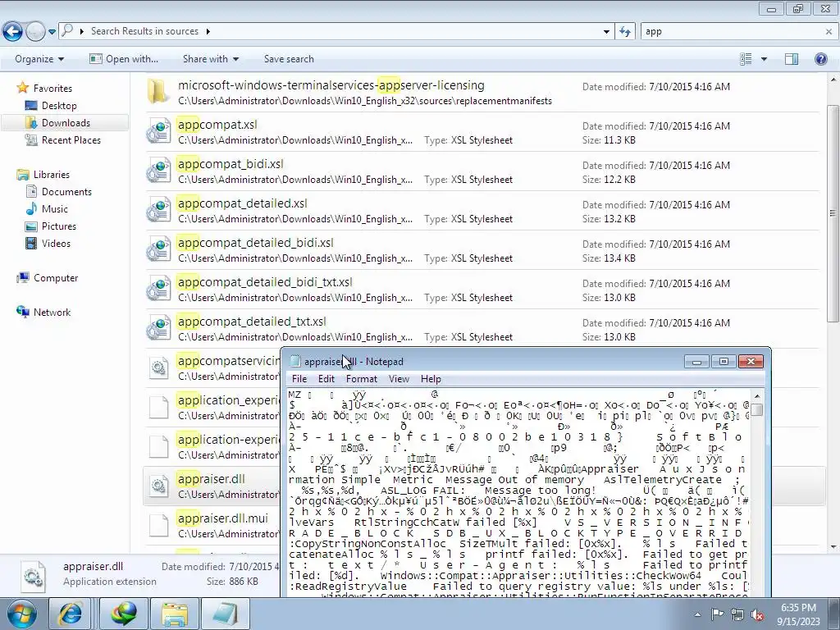
Task: Click the network tray icon
Action: coord(737,614)
